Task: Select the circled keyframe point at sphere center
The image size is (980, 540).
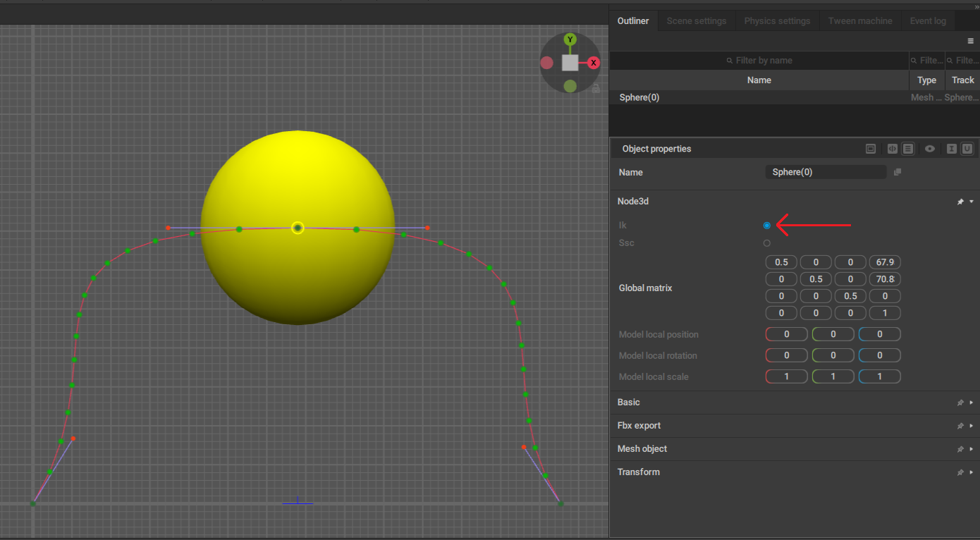Action: (298, 228)
